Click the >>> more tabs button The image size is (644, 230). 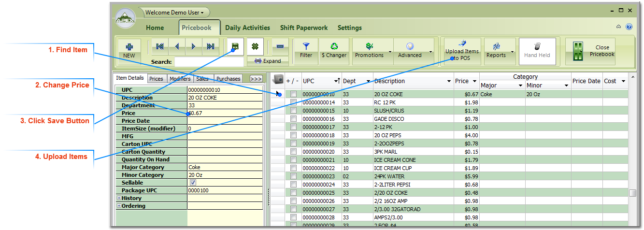[256, 79]
